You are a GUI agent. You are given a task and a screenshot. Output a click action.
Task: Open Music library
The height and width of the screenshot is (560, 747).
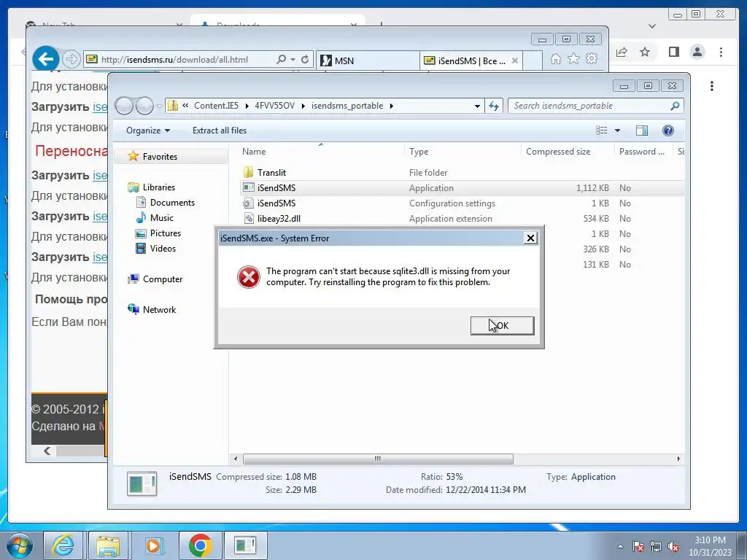161,217
